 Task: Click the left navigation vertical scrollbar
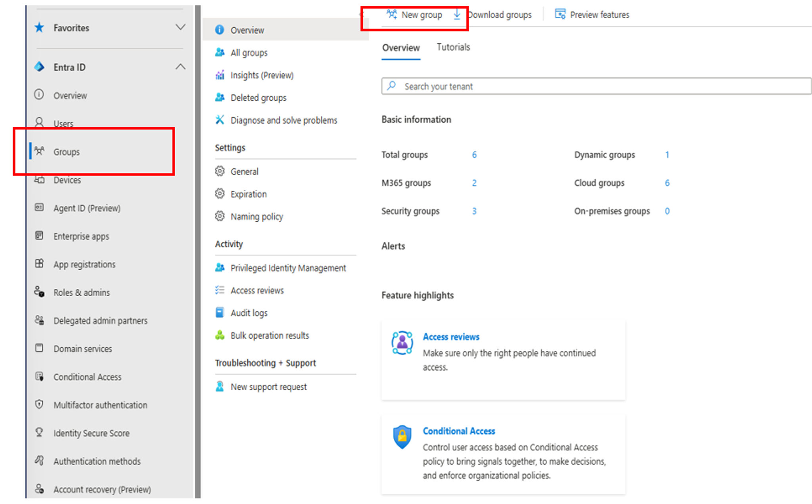tap(197, 252)
